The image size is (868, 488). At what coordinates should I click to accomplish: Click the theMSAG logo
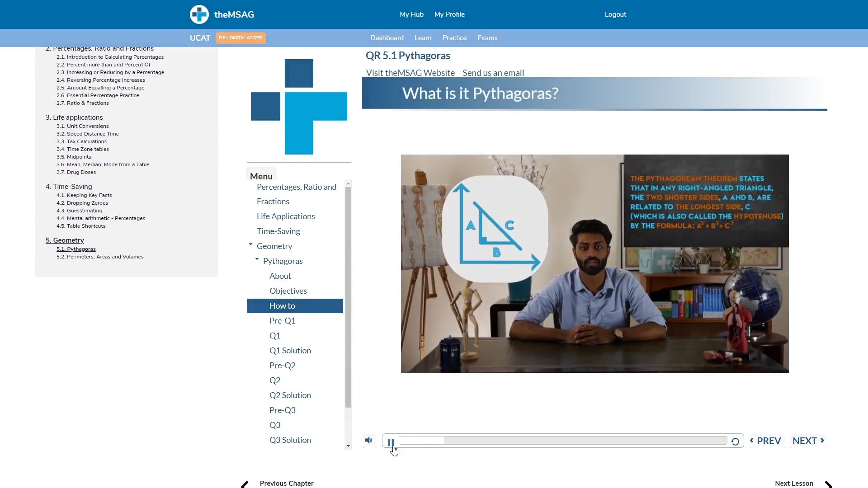tap(199, 14)
